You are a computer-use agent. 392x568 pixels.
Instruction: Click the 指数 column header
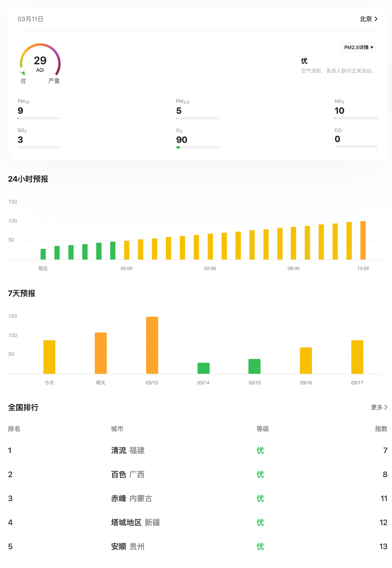coord(381,429)
